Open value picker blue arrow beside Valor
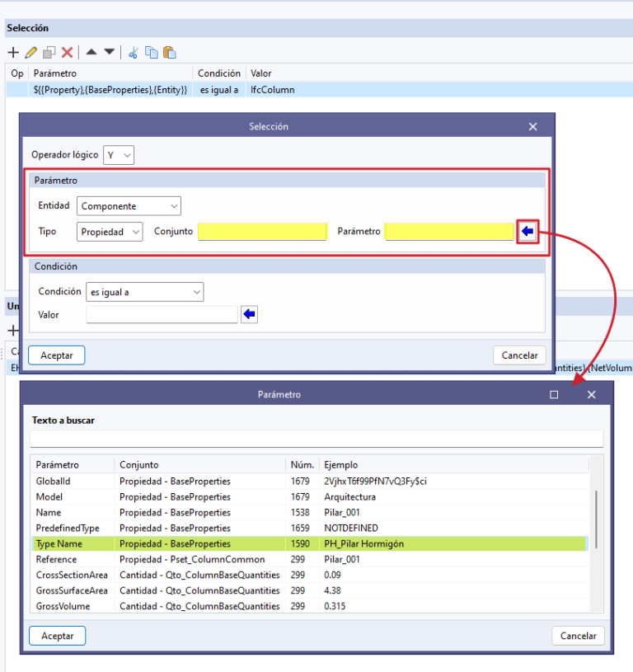The height and width of the screenshot is (672, 633). click(249, 314)
